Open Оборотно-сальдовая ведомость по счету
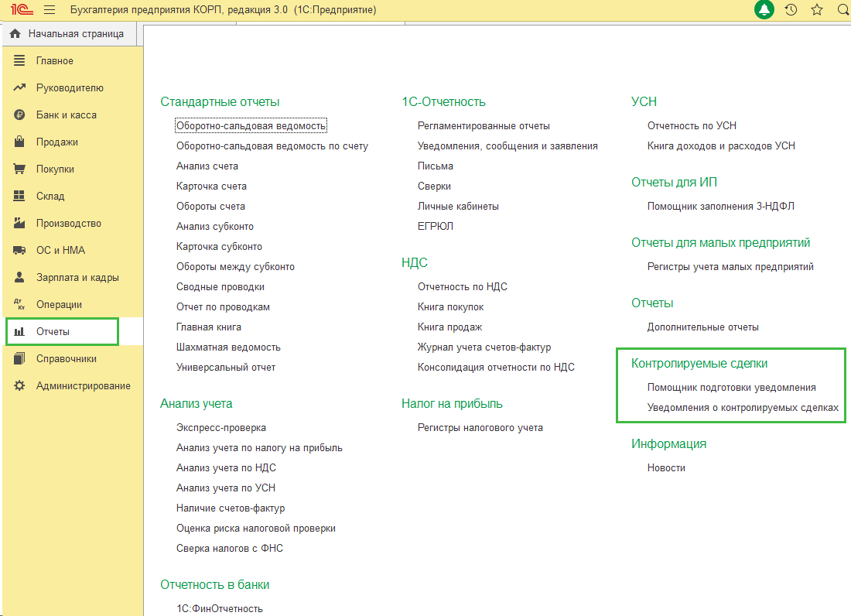851x616 pixels. pyautogui.click(x=272, y=146)
